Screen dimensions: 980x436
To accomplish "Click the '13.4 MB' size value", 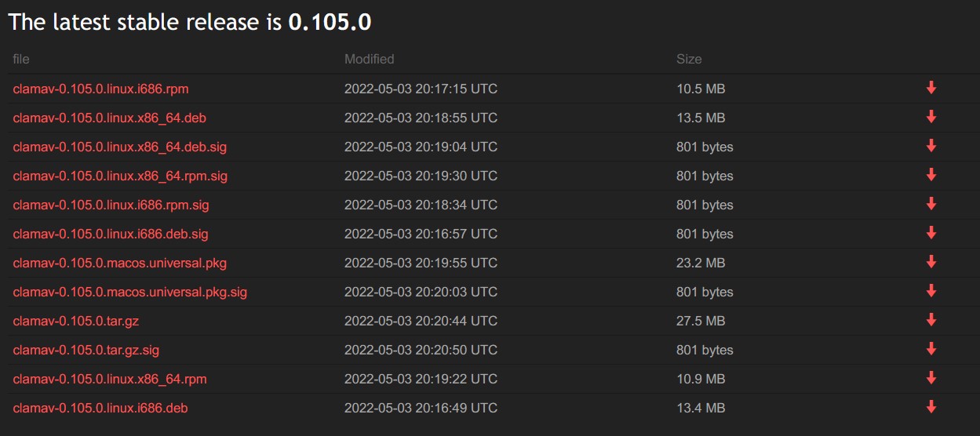I will click(701, 408).
